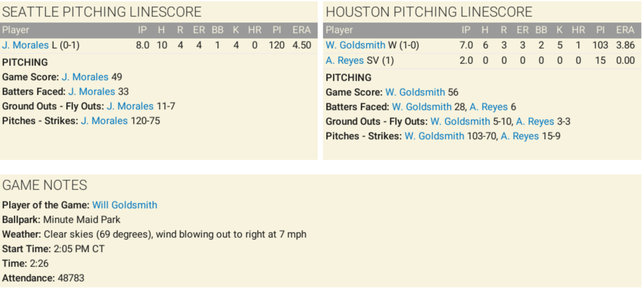Click ERA column header in Seattle table

pos(301,30)
